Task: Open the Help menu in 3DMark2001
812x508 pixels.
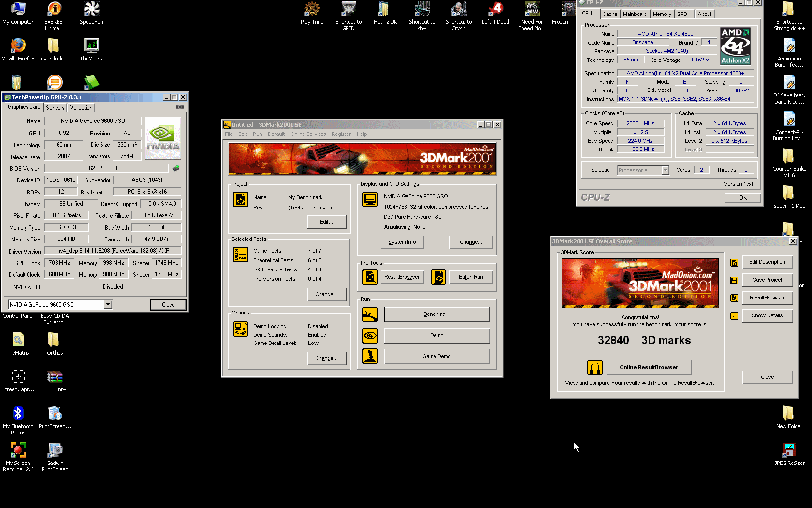Action: click(362, 134)
